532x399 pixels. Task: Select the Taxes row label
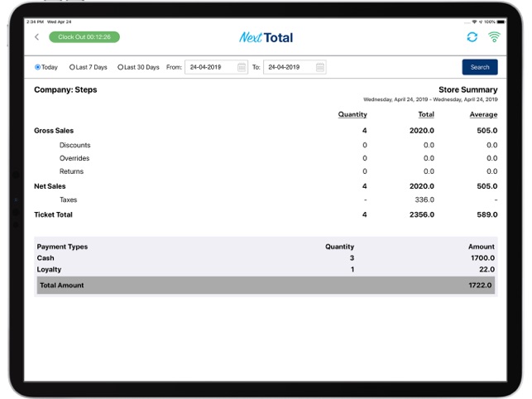click(68, 199)
